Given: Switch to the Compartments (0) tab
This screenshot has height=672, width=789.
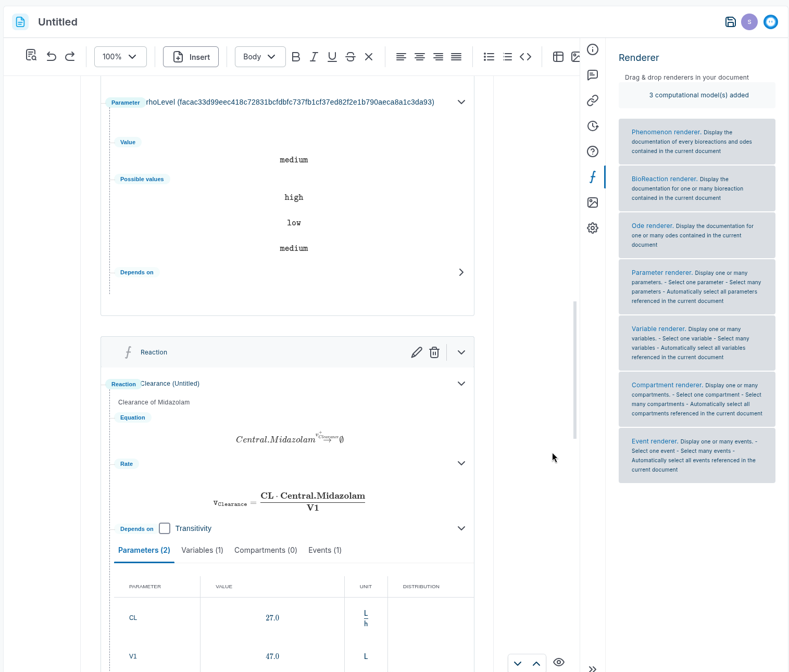Looking at the screenshot, I should (266, 550).
